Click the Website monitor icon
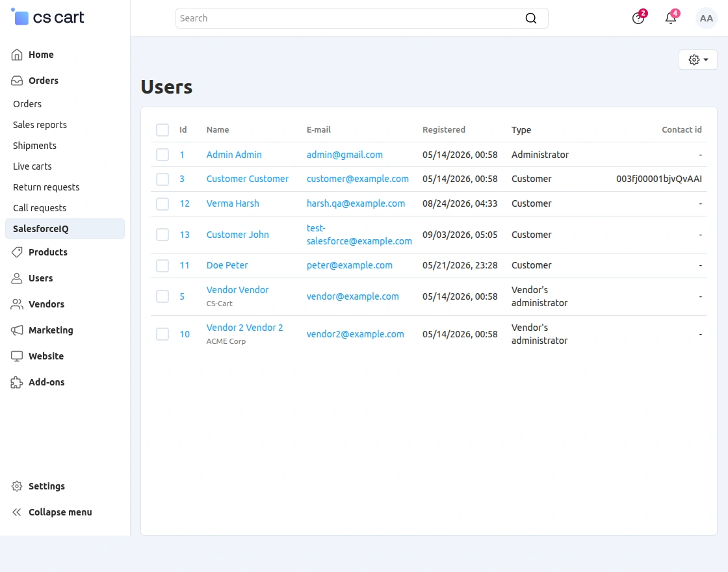Image resolution: width=728 pixels, height=572 pixels. [17, 356]
